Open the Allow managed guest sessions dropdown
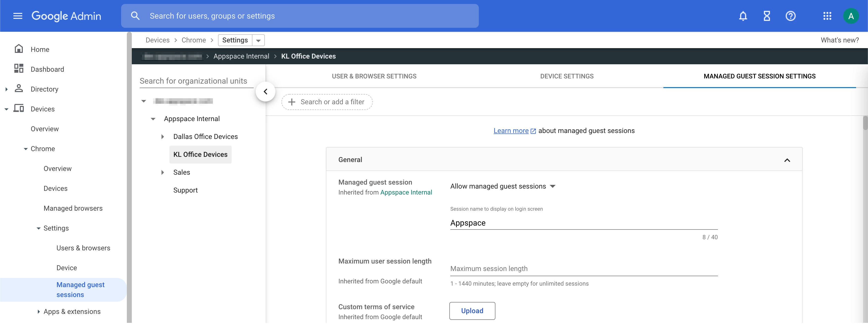The height and width of the screenshot is (333, 868). pos(502,186)
